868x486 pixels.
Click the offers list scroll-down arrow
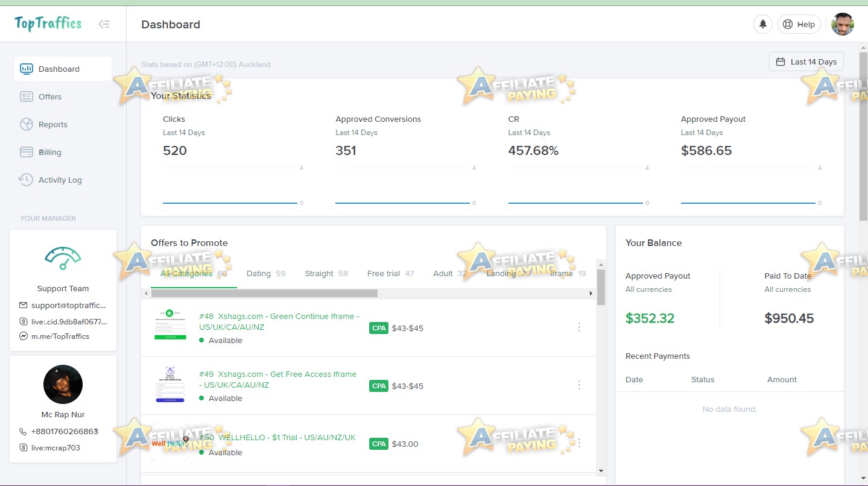click(x=601, y=470)
